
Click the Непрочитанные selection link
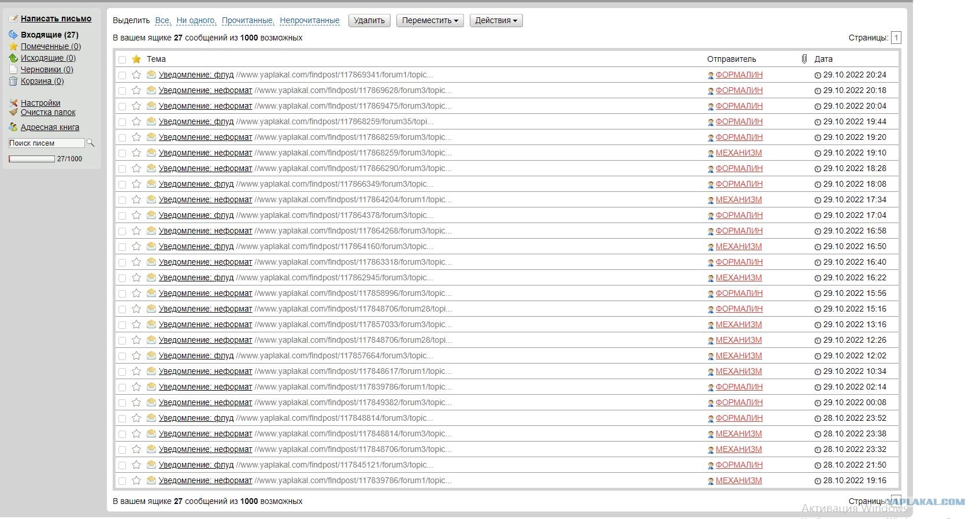click(x=310, y=20)
